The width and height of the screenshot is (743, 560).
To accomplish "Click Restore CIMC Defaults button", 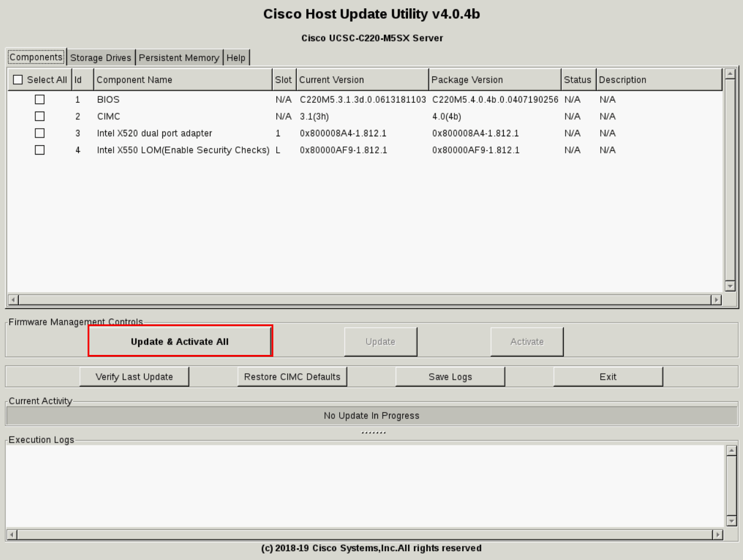I will tap(292, 377).
